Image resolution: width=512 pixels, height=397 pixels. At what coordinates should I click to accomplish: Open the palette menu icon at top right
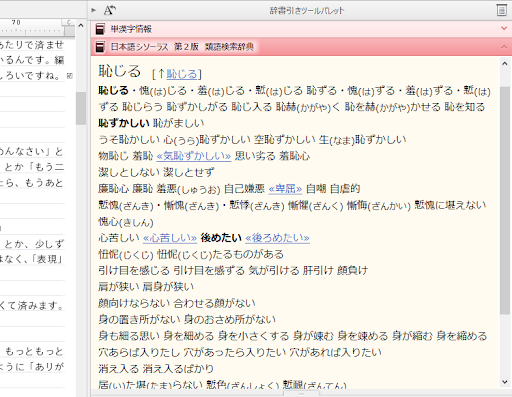coord(501,10)
